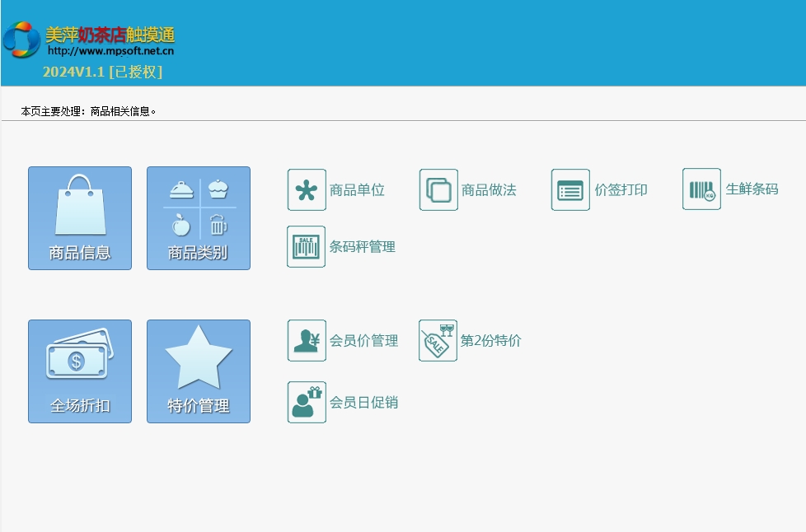Click the 2024V1.1 [已授权] version label
Viewport: 806px width, 532px height.
[x=102, y=72]
